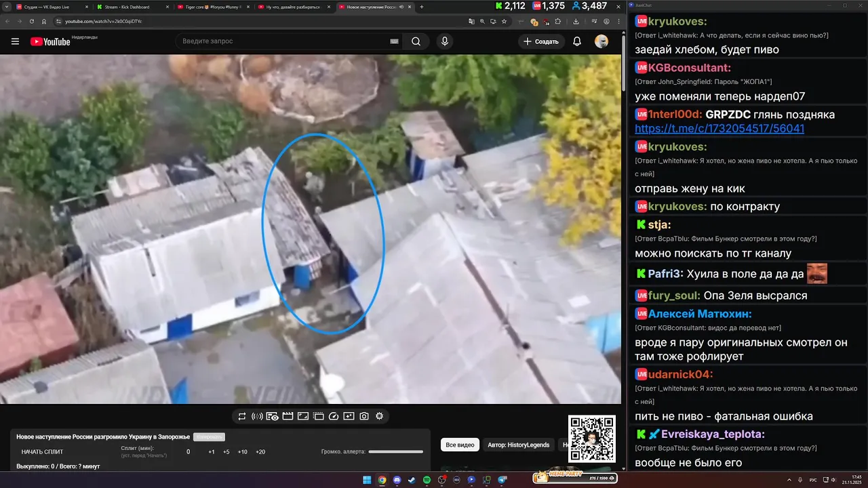Add +20 minutes to split
Image resolution: width=868 pixels, height=488 pixels.
[260, 452]
